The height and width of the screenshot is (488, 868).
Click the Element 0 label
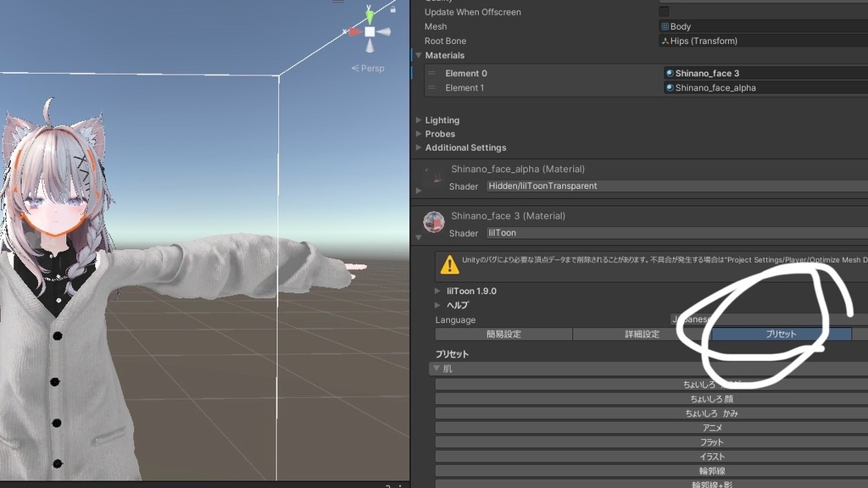[466, 73]
